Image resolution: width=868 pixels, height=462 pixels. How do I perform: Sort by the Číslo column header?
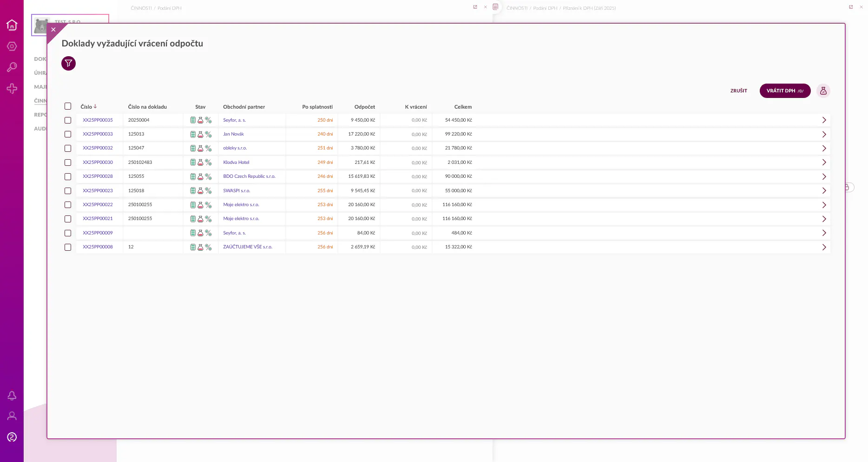coord(86,107)
